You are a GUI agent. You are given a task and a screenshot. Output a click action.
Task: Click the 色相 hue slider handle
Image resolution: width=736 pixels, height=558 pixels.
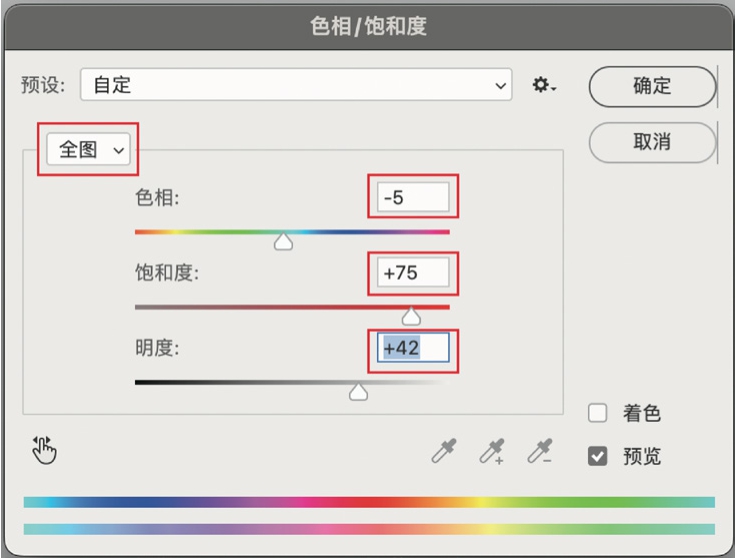pos(284,241)
